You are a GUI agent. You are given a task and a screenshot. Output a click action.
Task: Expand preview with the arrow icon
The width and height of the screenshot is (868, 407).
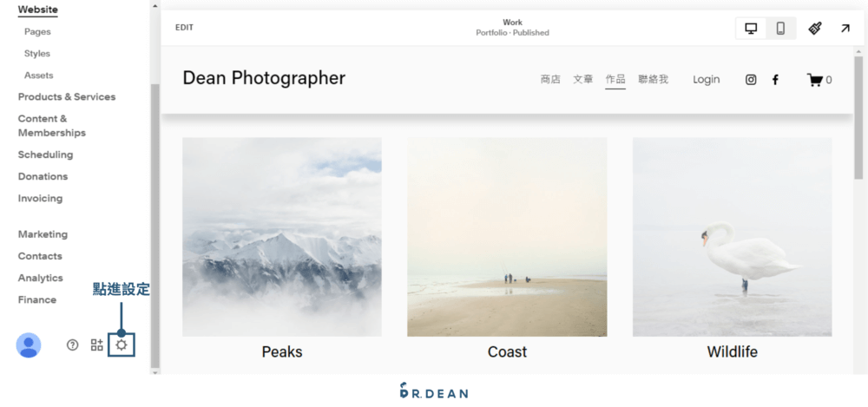[845, 28]
